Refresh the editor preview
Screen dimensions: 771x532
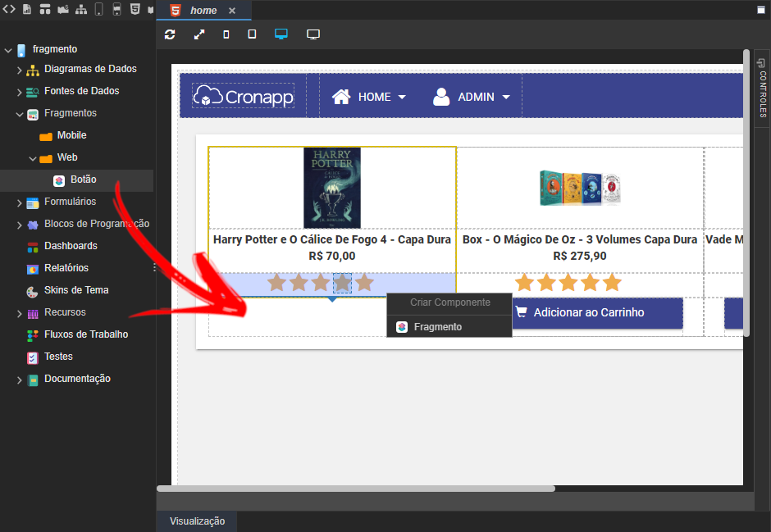click(x=170, y=34)
